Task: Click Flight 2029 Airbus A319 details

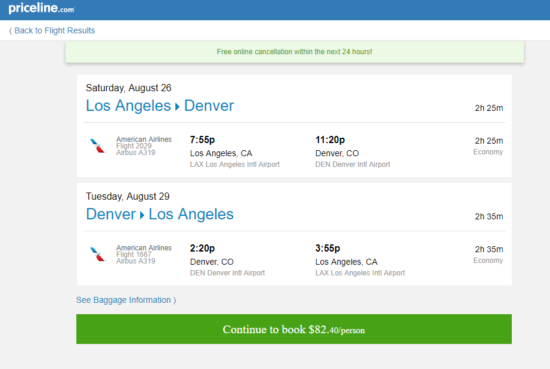Action: point(144,146)
